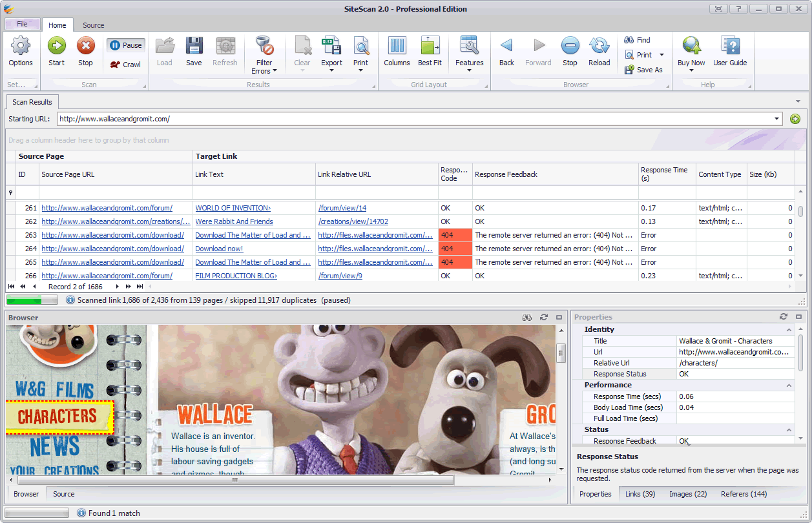Click the title bar help question mark
Viewport: 812px width, 523px height.
click(739, 8)
